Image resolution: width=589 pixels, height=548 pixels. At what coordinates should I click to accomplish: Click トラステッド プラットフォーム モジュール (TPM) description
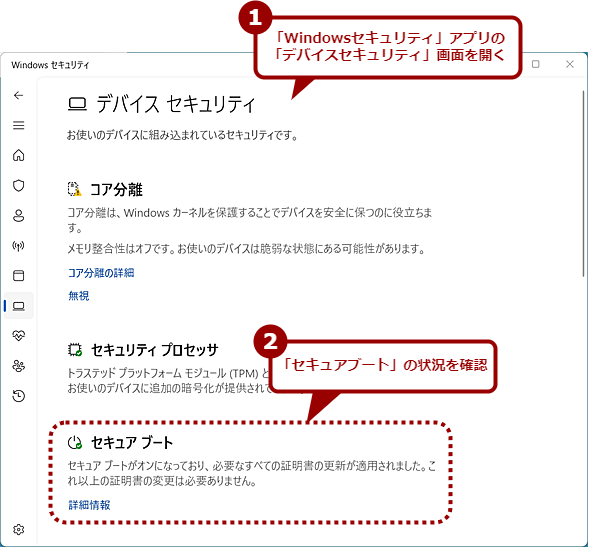tap(169, 380)
